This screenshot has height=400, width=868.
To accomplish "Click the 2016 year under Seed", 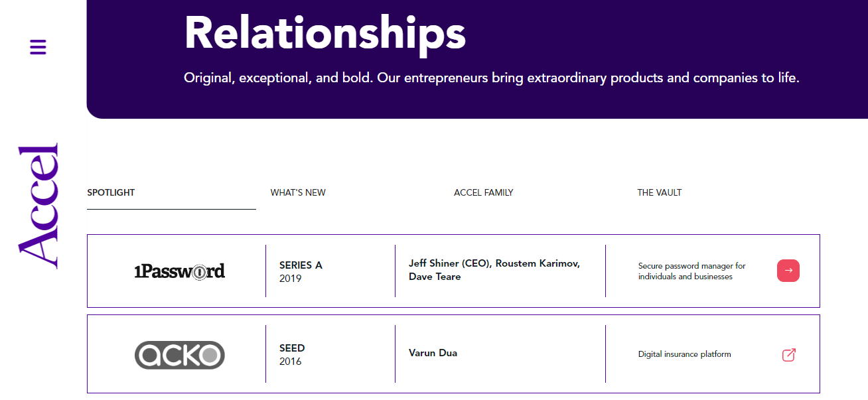I will (291, 362).
